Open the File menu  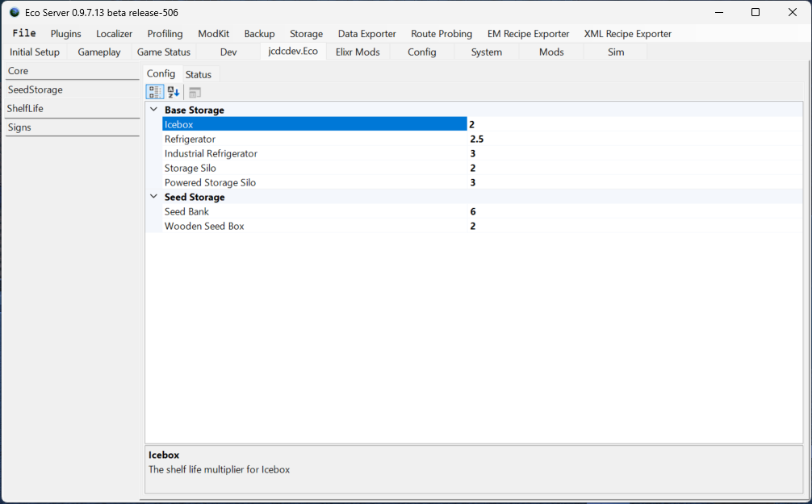click(24, 34)
